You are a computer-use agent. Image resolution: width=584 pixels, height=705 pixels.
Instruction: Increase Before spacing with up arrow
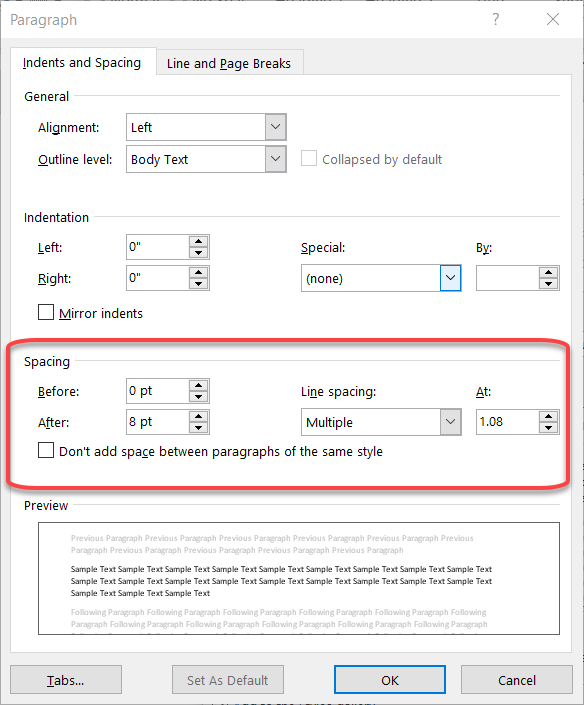pyautogui.click(x=198, y=385)
